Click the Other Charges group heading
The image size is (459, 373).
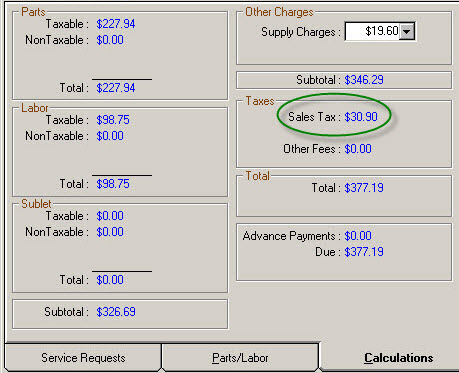tap(279, 12)
